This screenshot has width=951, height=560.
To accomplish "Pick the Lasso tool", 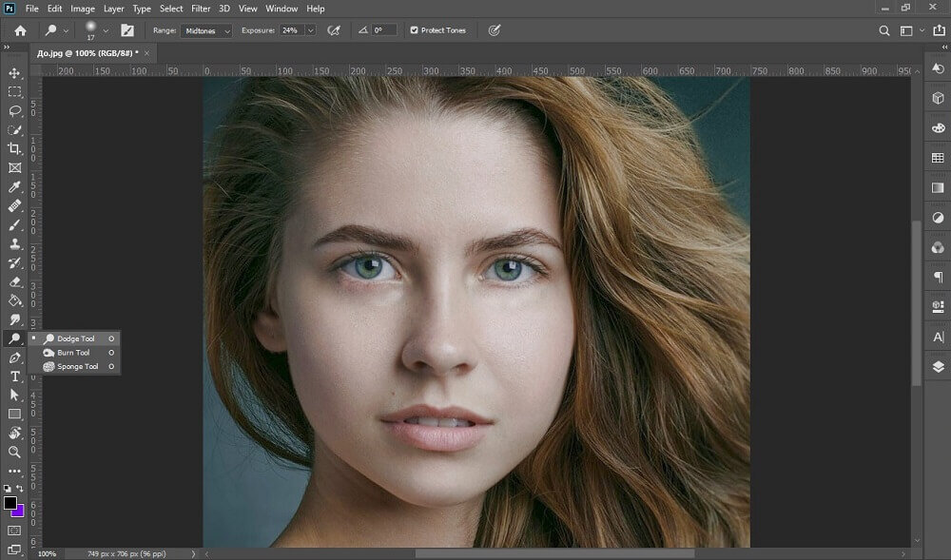I will (14, 110).
